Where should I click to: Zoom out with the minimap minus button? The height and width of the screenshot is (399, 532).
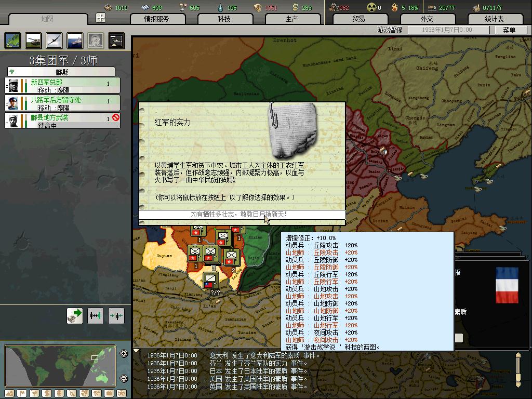point(124,378)
